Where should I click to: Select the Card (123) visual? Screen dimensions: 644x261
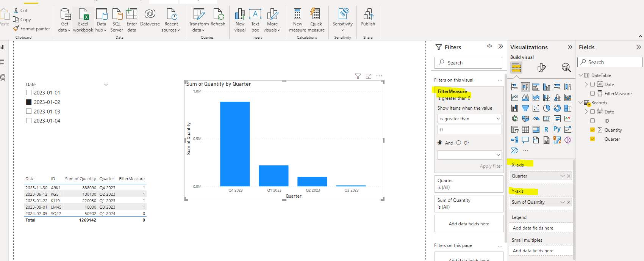(546, 119)
